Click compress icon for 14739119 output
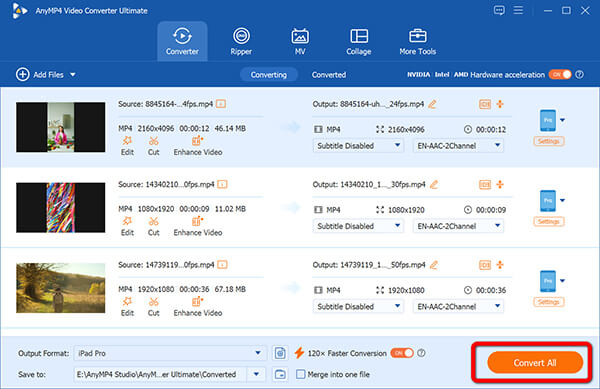 point(500,265)
